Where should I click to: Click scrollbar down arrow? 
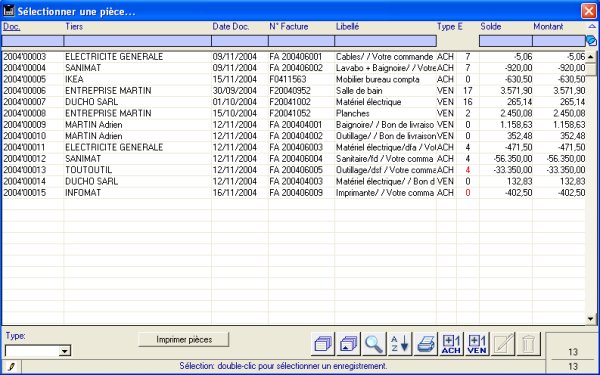(x=591, y=319)
